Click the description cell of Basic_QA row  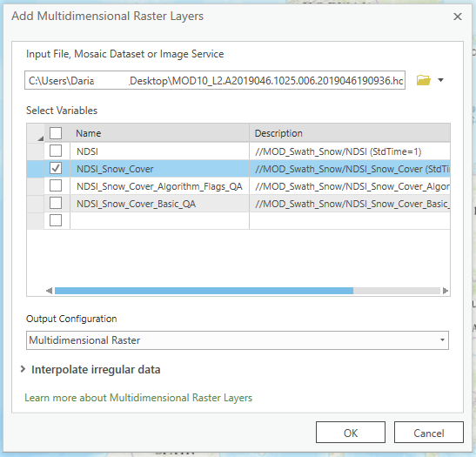click(x=350, y=204)
